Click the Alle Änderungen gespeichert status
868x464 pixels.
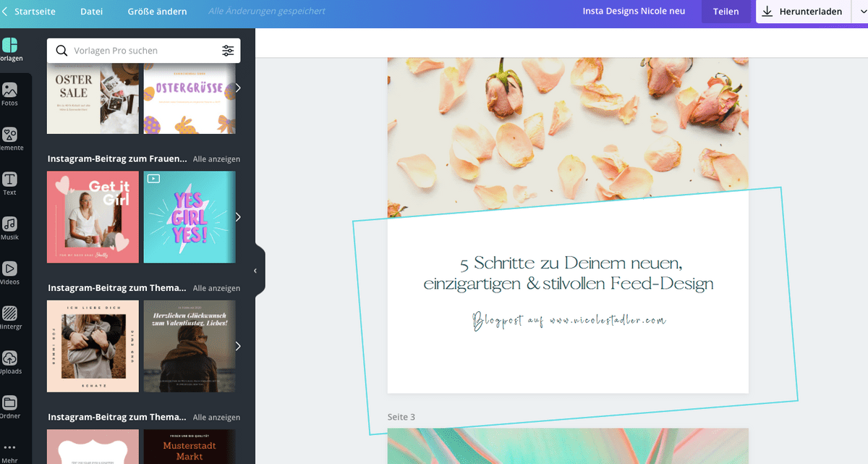pyautogui.click(x=267, y=12)
